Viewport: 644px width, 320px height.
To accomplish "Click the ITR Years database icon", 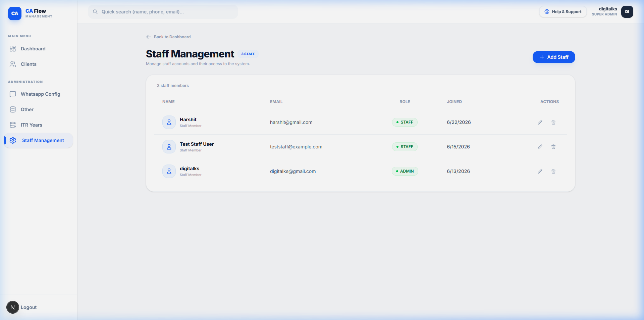I will (13, 125).
